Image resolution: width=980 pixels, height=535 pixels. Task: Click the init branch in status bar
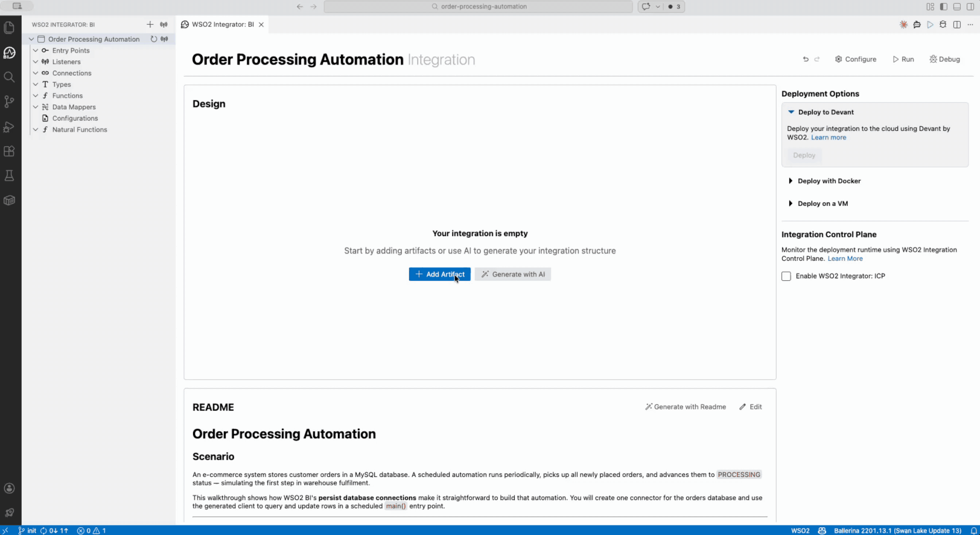click(x=27, y=531)
